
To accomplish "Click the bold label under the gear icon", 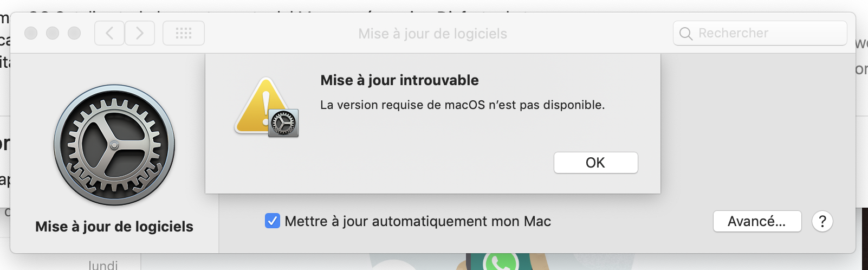I will pyautogui.click(x=114, y=227).
